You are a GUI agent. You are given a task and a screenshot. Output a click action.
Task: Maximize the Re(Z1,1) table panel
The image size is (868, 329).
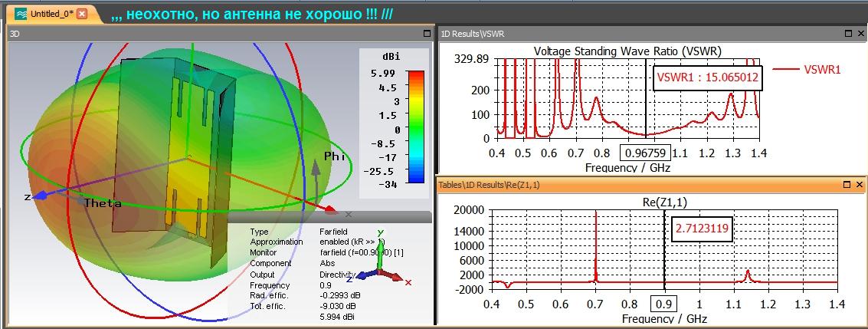(x=848, y=184)
